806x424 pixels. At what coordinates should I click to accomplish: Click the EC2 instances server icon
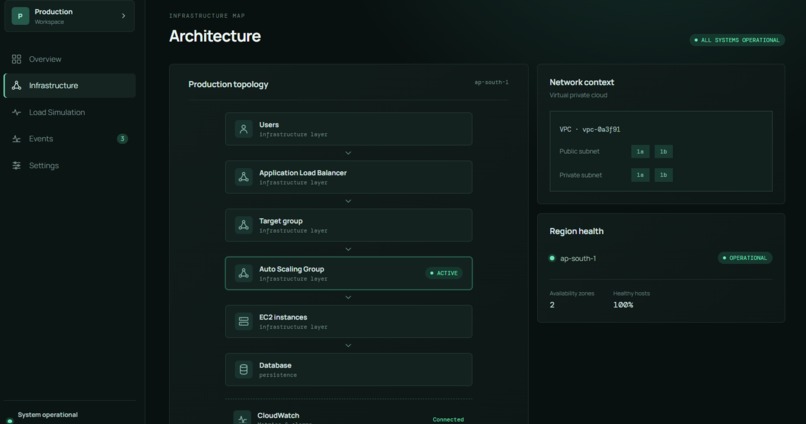coord(244,322)
